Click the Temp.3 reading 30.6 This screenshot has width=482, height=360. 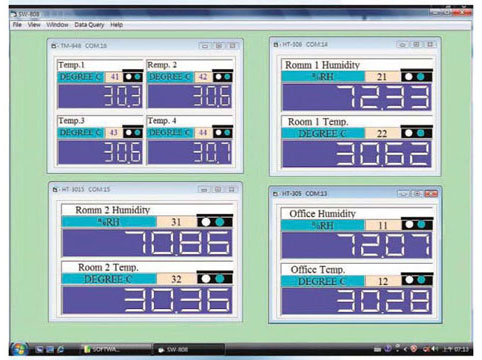tap(101, 152)
